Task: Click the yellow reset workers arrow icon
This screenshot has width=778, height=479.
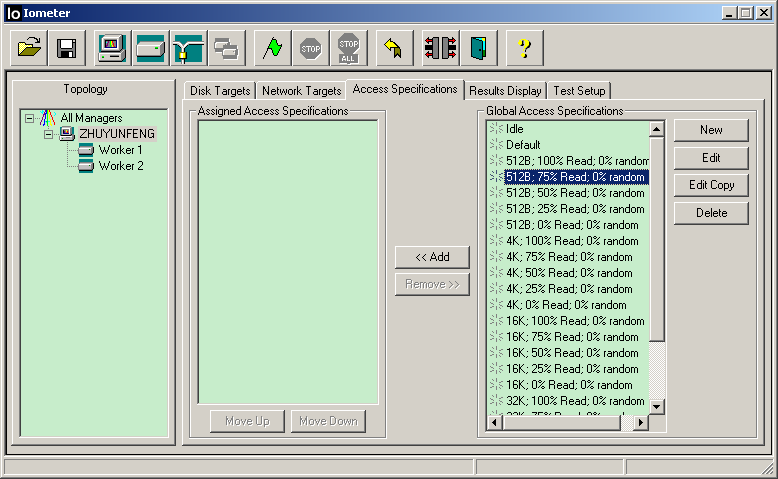Action: 394,48
